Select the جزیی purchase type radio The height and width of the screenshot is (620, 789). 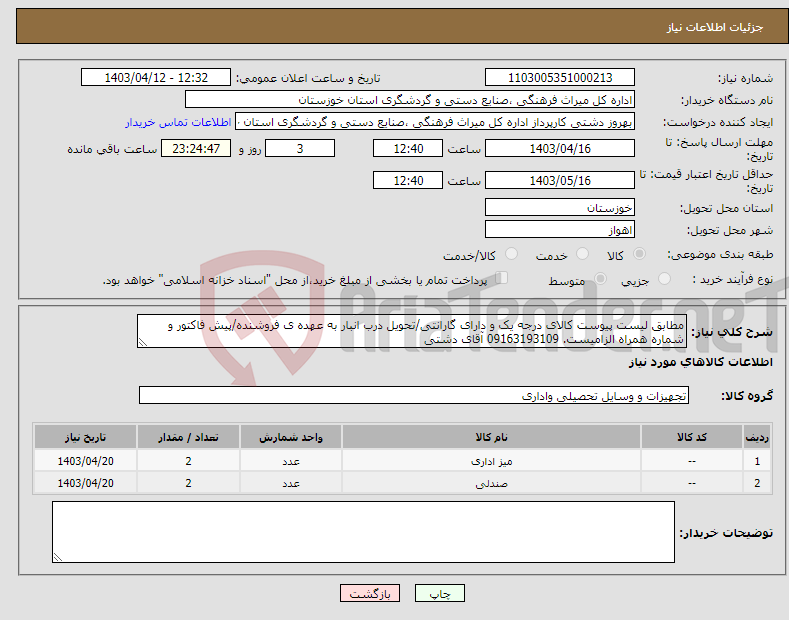click(664, 278)
